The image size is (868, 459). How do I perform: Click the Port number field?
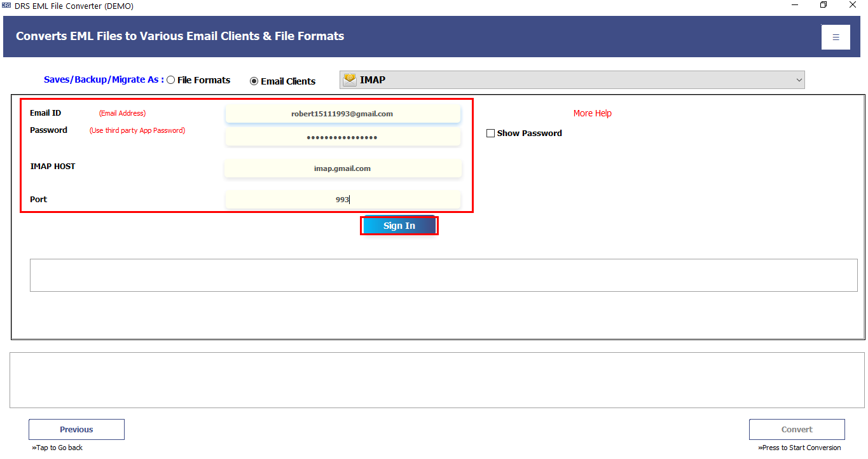(343, 200)
